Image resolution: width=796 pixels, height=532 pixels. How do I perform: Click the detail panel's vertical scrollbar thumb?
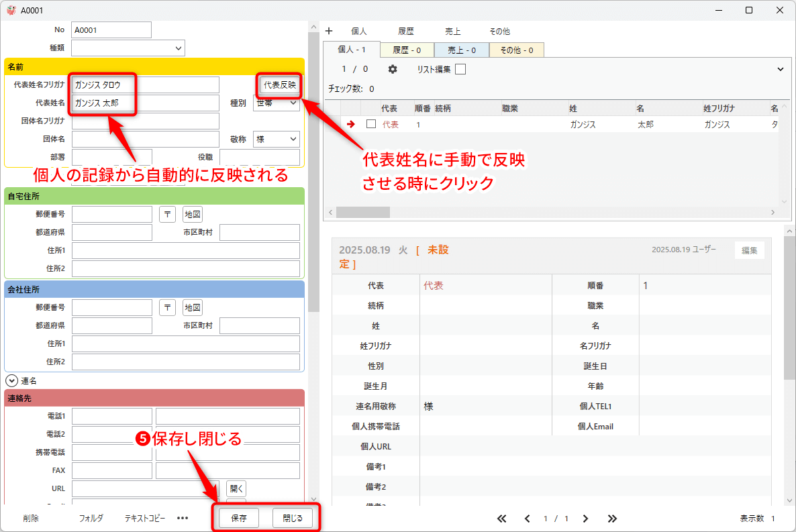[789, 307]
